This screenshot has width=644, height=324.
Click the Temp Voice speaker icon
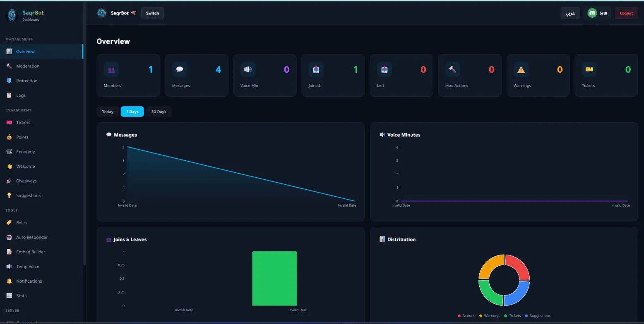[9, 267]
